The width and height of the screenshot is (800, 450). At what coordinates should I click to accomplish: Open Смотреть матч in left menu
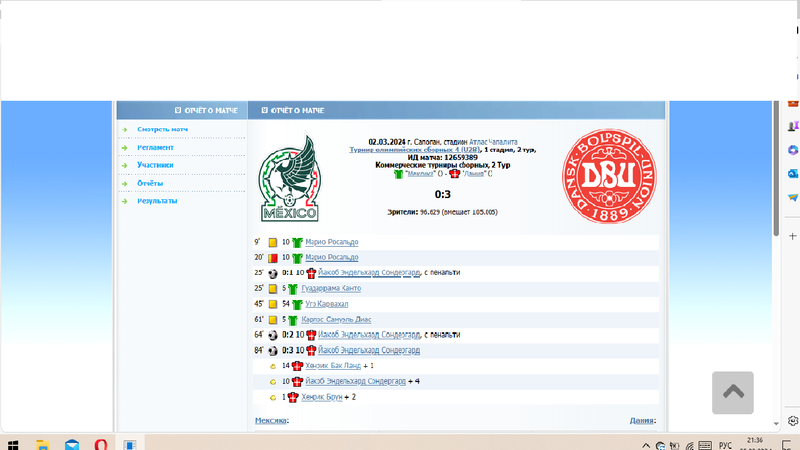point(162,130)
